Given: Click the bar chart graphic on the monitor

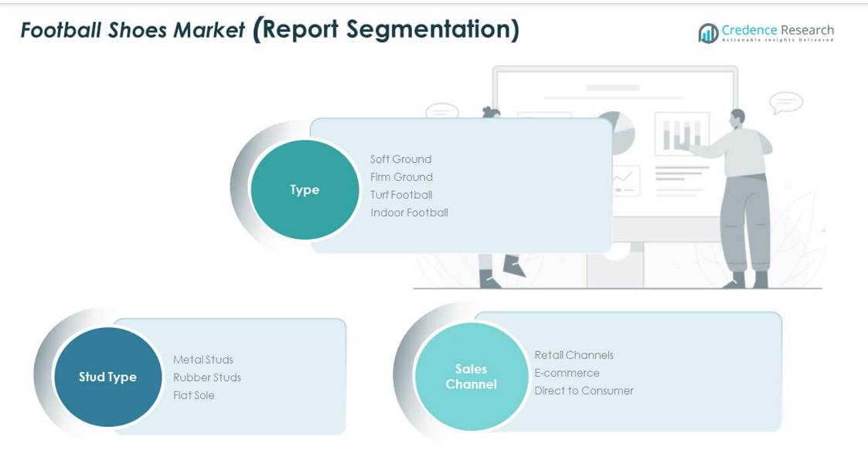Looking at the screenshot, I should [682, 135].
